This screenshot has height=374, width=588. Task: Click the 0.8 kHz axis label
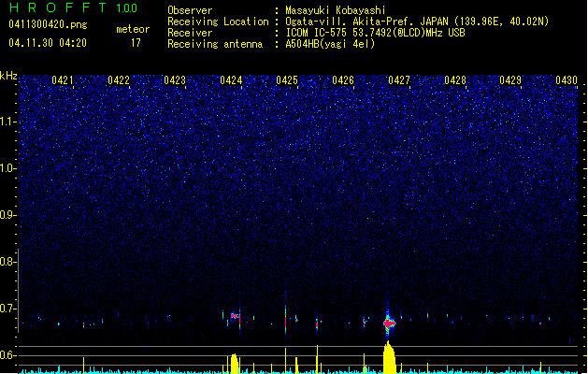tap(8, 262)
